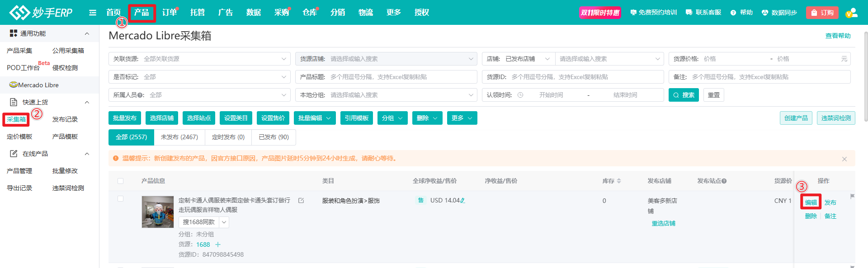Click the help icon beside 发布站点
This screenshot has width=868, height=268.
(x=724, y=181)
